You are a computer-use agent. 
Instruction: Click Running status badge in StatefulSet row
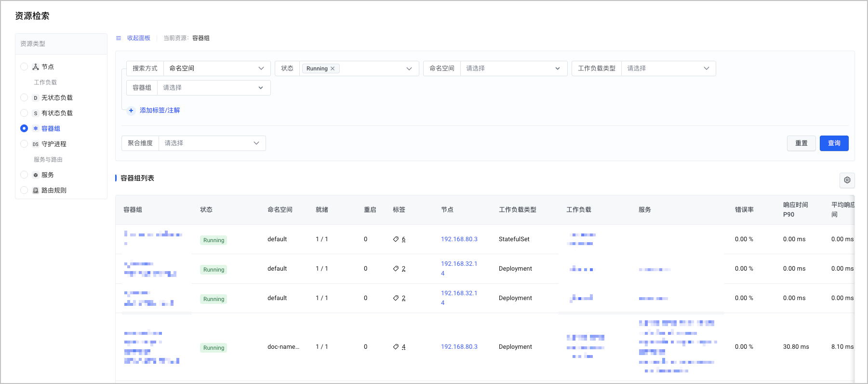click(x=214, y=240)
